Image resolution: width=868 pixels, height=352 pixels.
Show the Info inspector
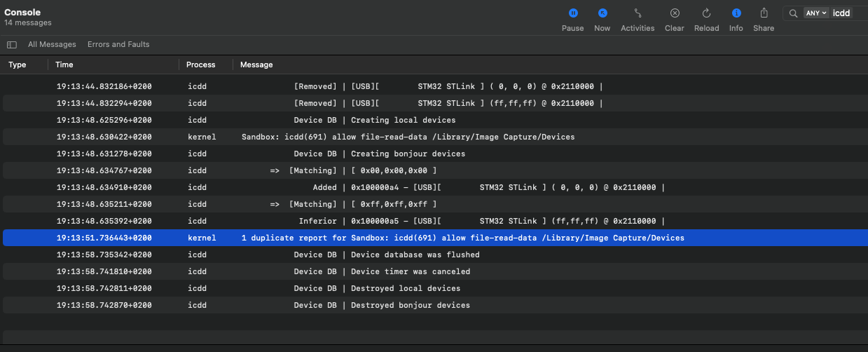(736, 20)
